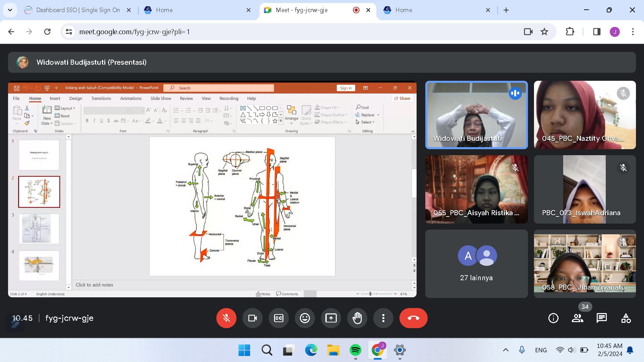This screenshot has width=644, height=362.
Task: Expand the Shape Fill dropdown
Action: (x=327, y=108)
